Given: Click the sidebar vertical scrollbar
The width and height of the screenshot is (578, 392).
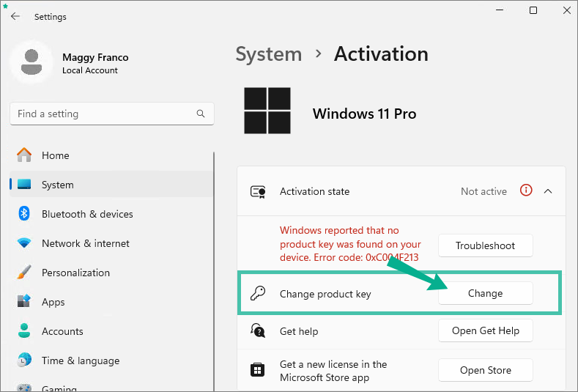Looking at the screenshot, I should [214, 271].
